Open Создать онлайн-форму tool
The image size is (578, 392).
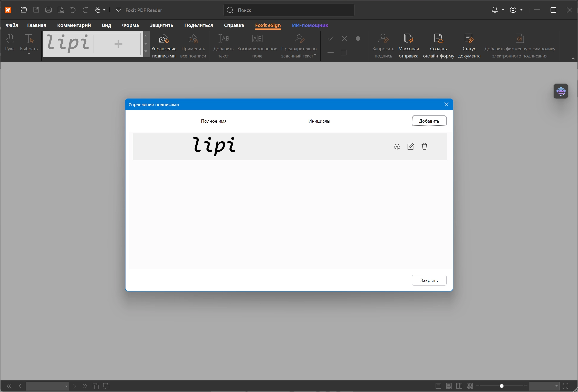coord(439,46)
